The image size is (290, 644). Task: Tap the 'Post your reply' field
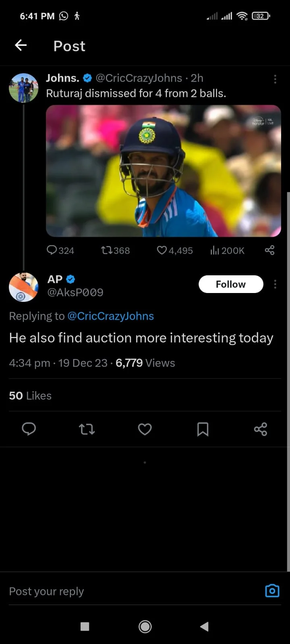[121, 591]
